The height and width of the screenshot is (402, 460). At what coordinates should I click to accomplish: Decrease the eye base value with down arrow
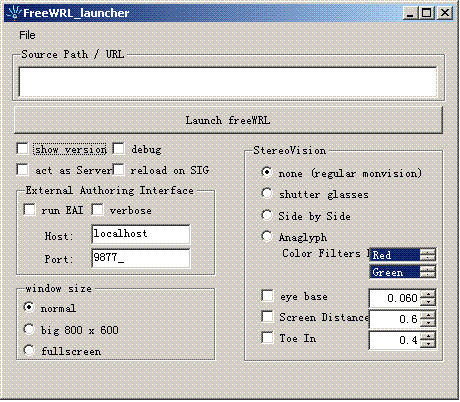[428, 302]
